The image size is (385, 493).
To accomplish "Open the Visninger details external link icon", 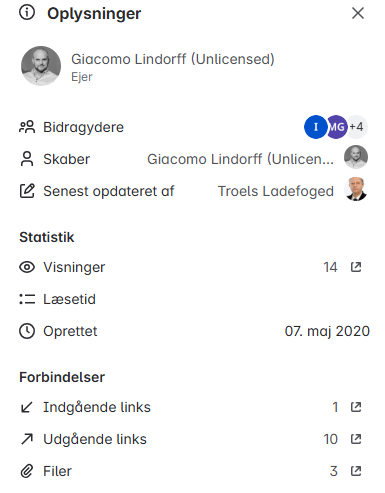I will tap(356, 267).
